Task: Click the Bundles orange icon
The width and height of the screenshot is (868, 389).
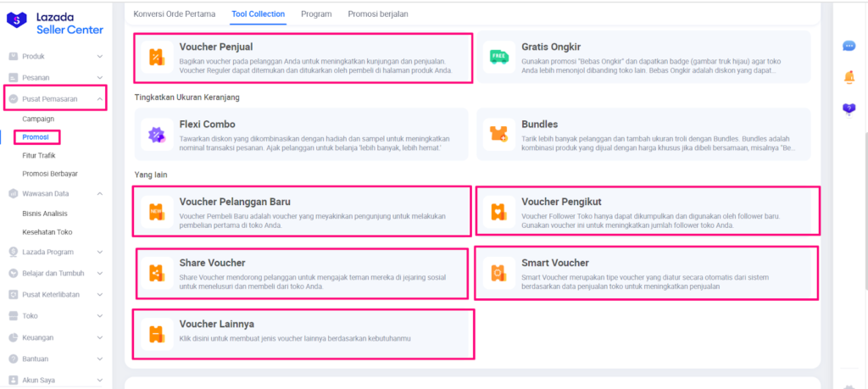Action: point(498,134)
